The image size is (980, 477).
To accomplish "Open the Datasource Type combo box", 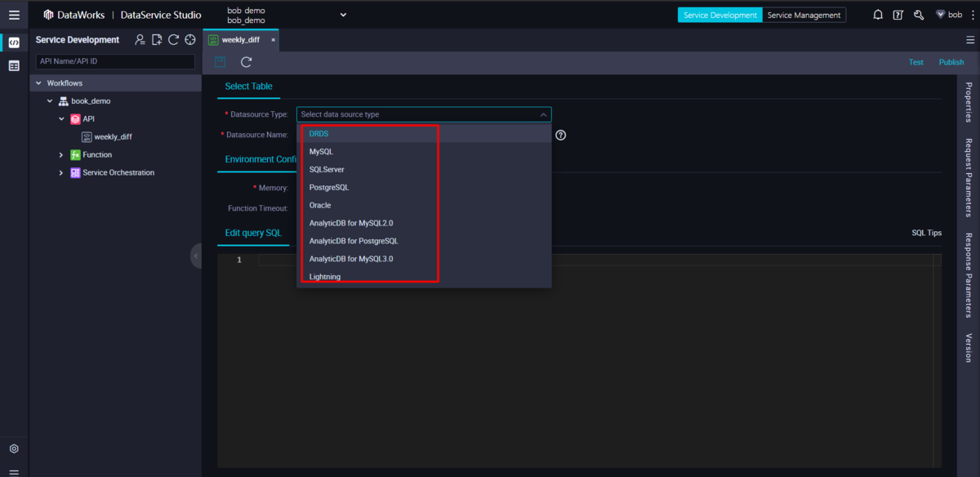I will pyautogui.click(x=424, y=114).
